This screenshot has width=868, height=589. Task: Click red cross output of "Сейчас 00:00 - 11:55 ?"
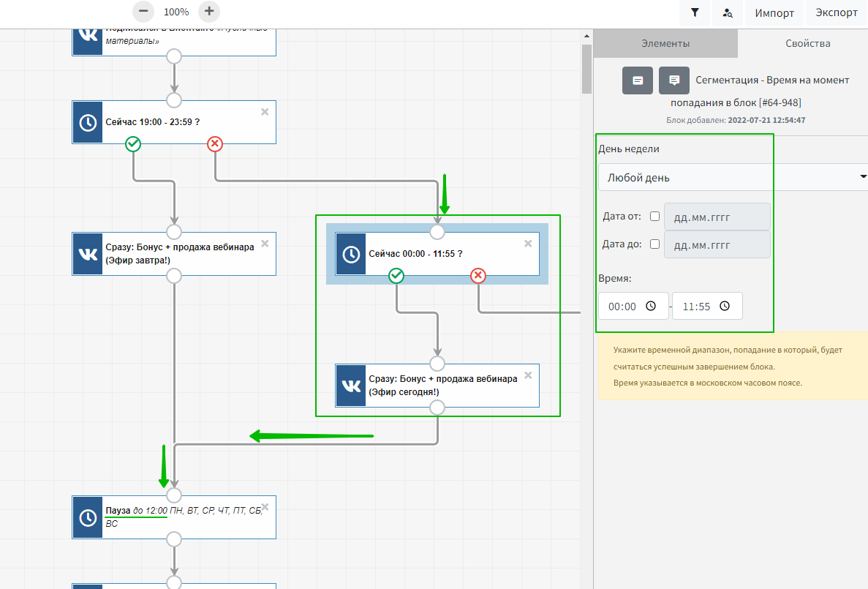click(478, 275)
